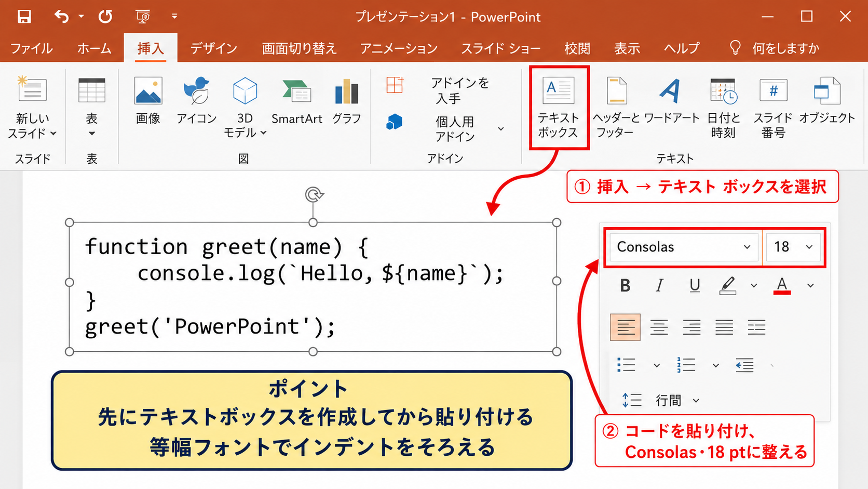Select the ポイント yellow callout box

[x=311, y=420]
